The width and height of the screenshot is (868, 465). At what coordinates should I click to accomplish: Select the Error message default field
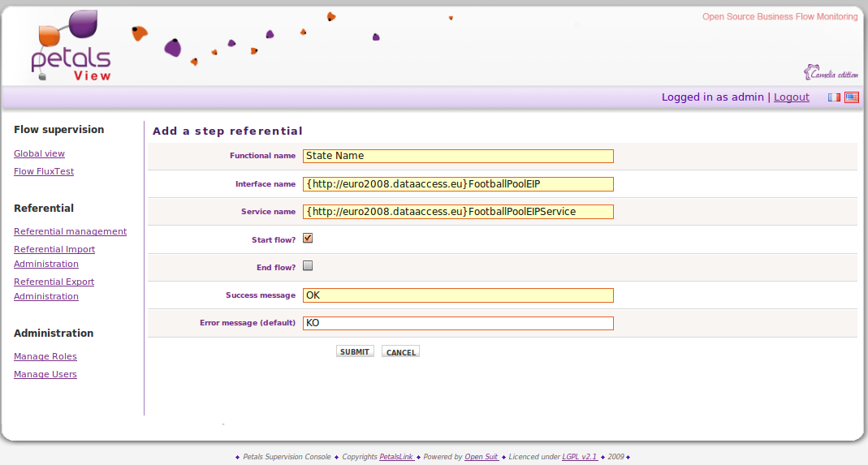tap(458, 323)
